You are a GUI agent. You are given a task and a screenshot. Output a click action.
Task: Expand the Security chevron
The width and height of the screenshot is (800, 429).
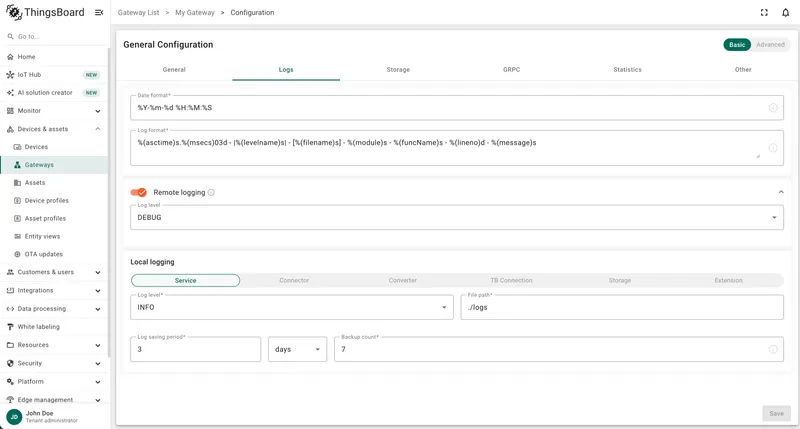(x=98, y=364)
